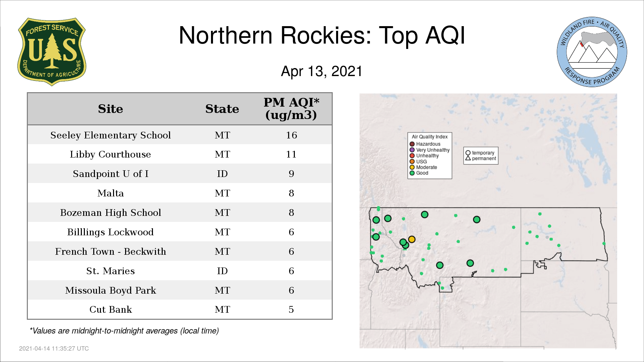Select the PM AQI column header

point(291,109)
